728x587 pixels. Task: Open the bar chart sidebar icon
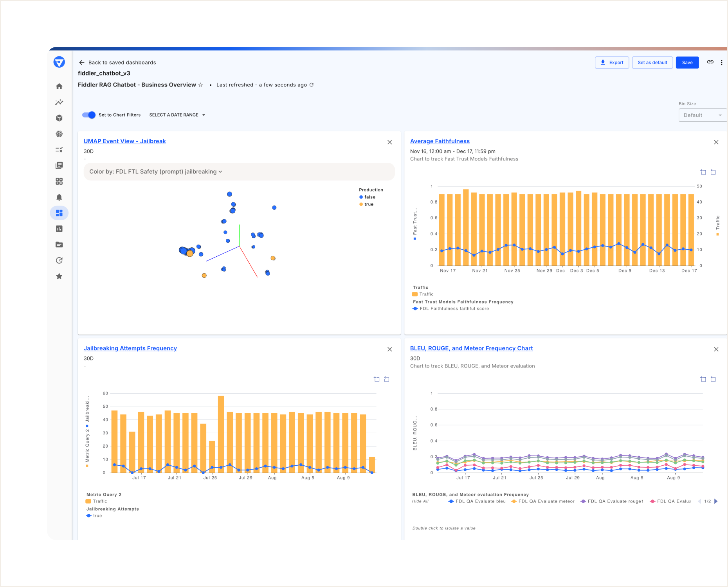(x=59, y=229)
